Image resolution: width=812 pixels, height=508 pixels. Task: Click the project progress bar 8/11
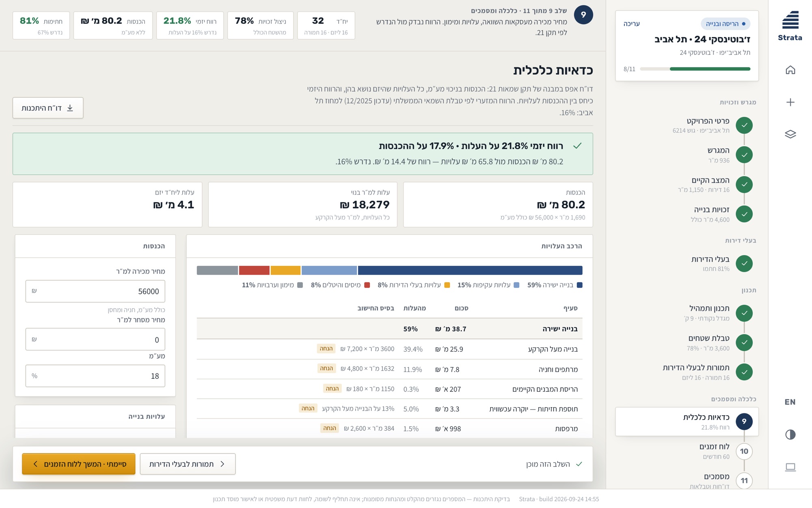(695, 69)
